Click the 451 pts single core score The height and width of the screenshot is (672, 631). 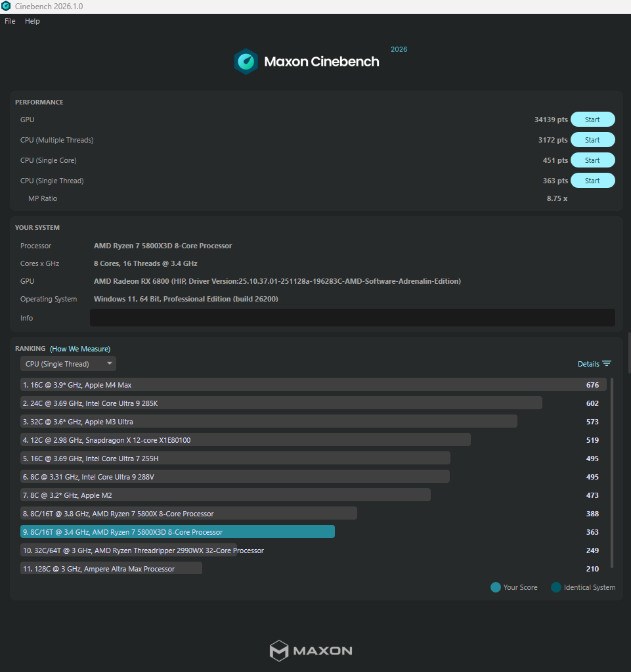(555, 160)
